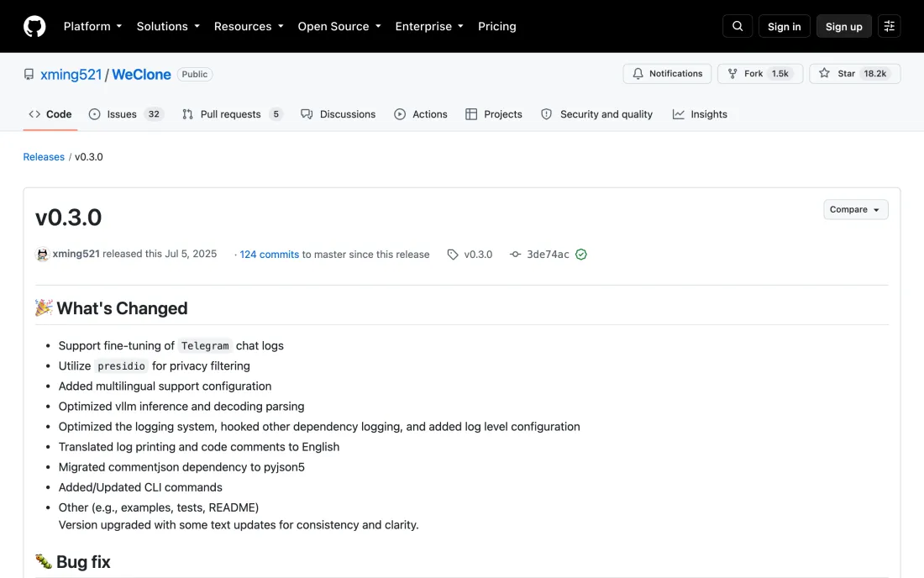The width and height of the screenshot is (924, 578).
Task: Open commit 3de74ac link
Action: [x=548, y=255]
